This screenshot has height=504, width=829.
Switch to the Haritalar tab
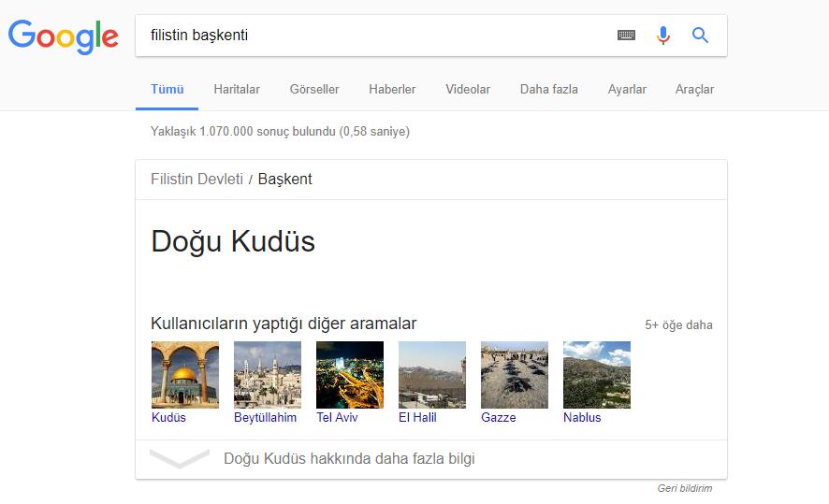tap(236, 90)
